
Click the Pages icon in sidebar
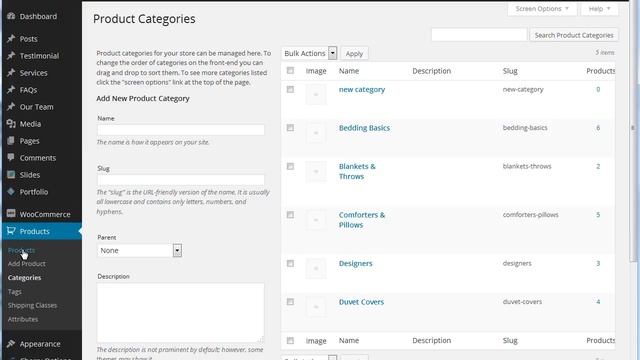tap(11, 141)
